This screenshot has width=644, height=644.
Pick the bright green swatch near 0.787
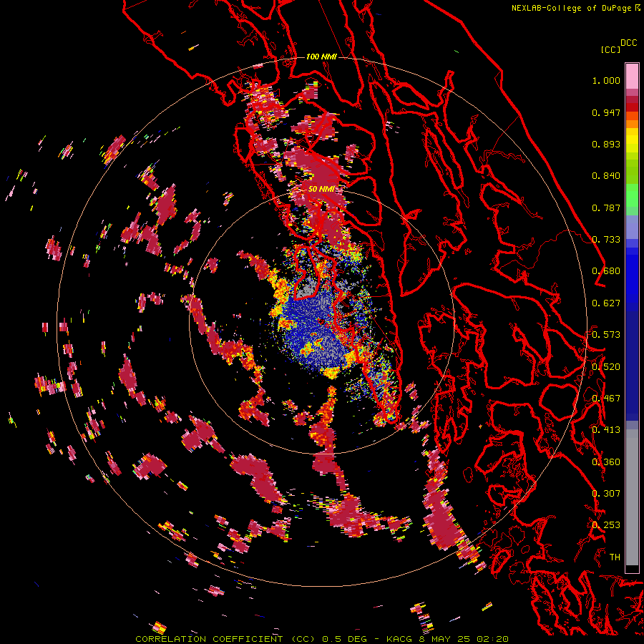632,195
